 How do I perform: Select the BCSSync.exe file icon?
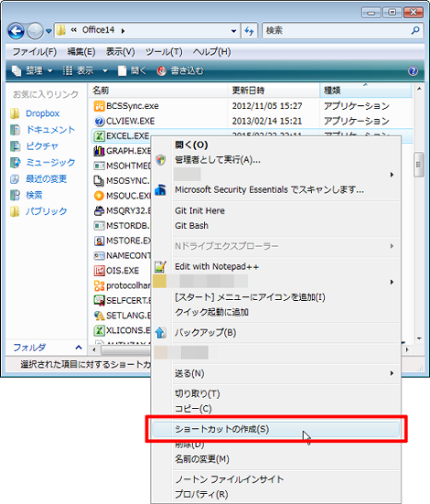[x=99, y=106]
